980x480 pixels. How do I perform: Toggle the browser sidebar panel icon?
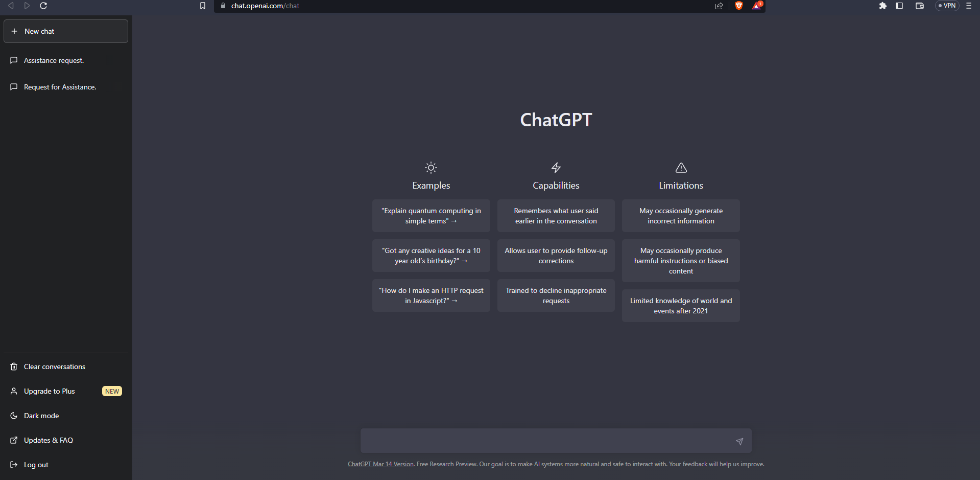pos(899,6)
